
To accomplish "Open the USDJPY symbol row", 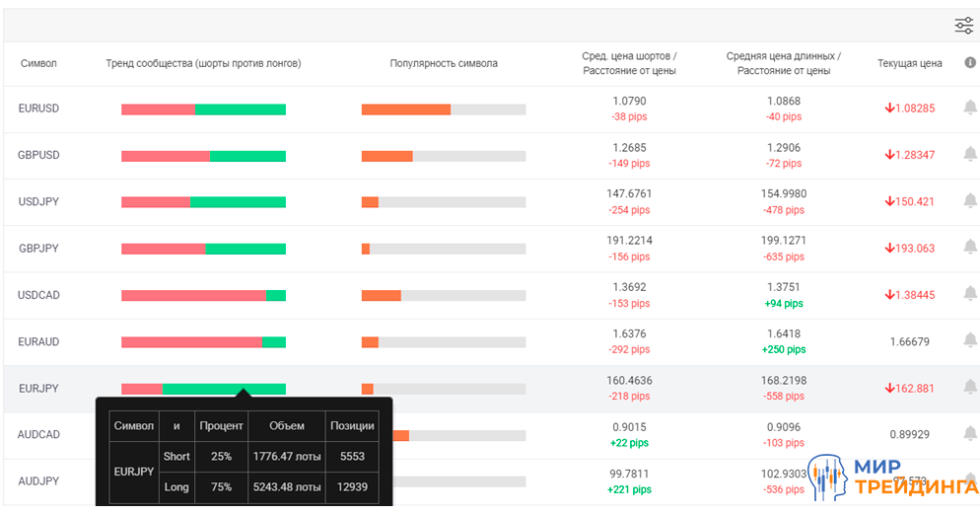I will tap(38, 201).
